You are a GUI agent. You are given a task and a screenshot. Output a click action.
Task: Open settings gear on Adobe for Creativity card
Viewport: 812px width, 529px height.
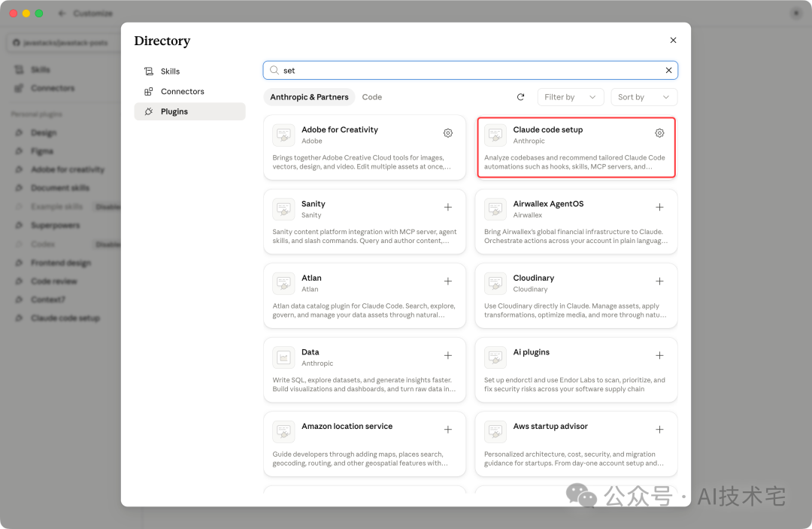coord(448,133)
